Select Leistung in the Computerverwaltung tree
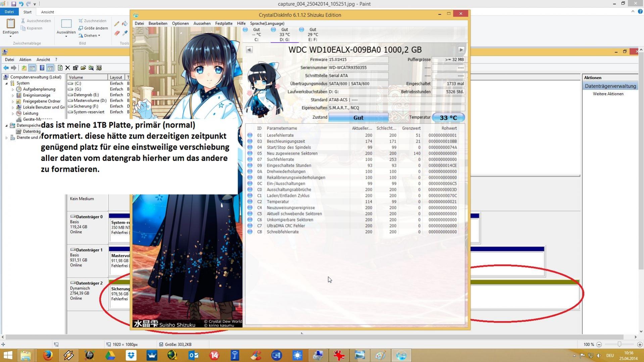 point(31,113)
